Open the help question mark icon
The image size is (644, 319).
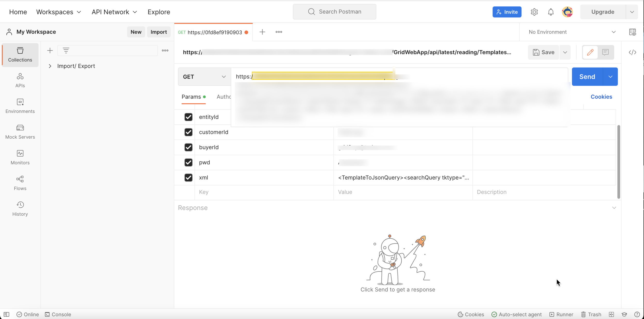637,314
